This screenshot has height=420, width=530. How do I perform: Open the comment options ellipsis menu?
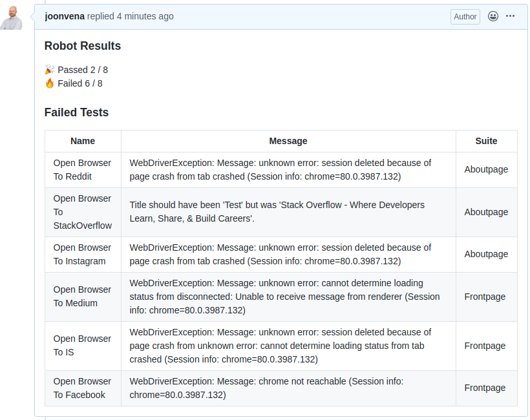tap(510, 16)
